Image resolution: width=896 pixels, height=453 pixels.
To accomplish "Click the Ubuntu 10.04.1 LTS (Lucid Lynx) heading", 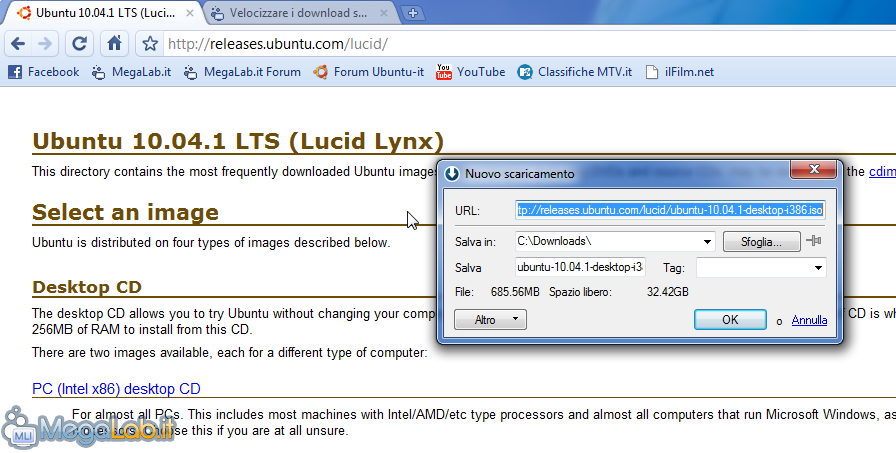I will pos(238,141).
